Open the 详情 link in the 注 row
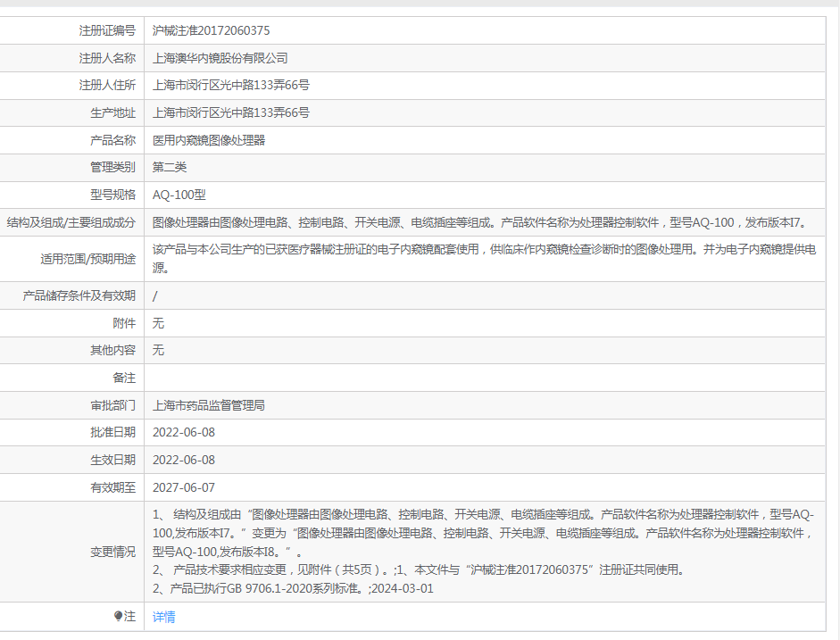This screenshot has height=640, width=840. click(x=163, y=617)
